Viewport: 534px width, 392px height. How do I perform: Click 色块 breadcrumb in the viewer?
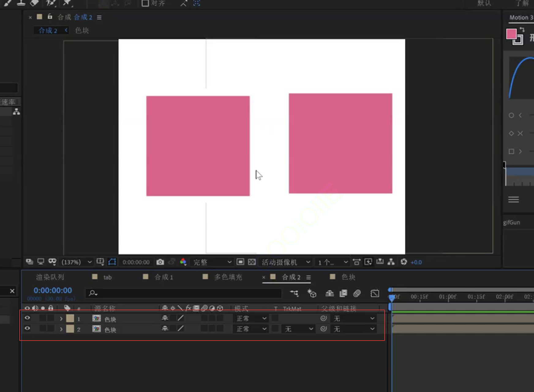82,30
